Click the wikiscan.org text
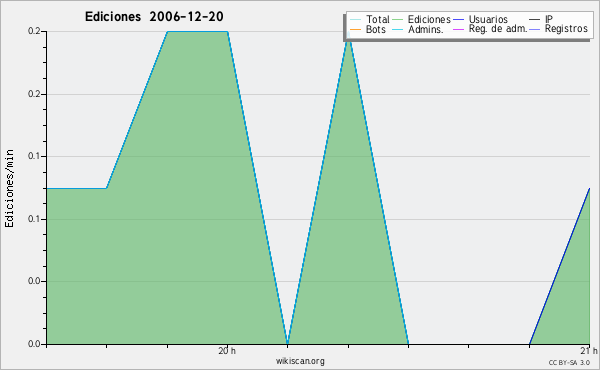Image resolution: width=600 pixels, height=370 pixels. pyautogui.click(x=300, y=361)
